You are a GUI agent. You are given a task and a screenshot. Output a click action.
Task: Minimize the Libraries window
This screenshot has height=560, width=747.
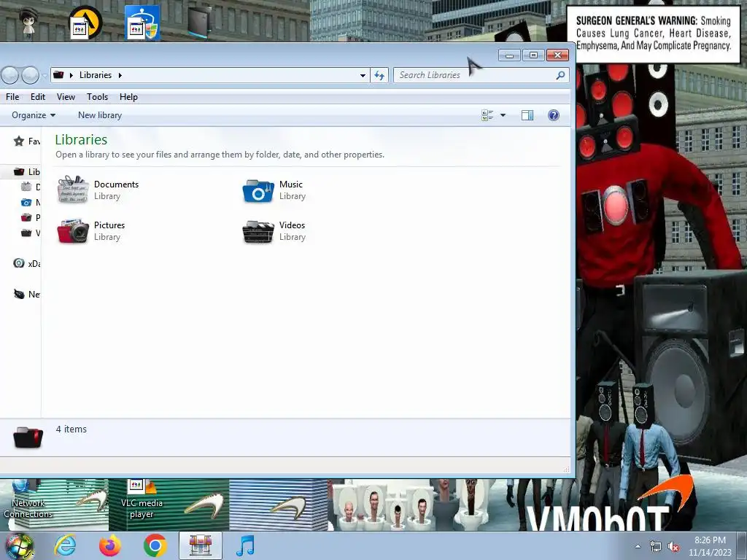(509, 55)
